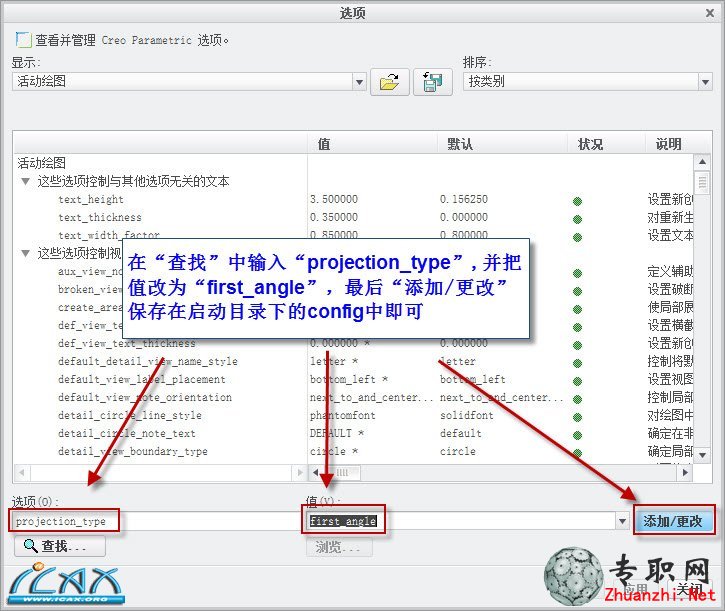
Task: Select detail_circle_line_style row
Action: 130,415
